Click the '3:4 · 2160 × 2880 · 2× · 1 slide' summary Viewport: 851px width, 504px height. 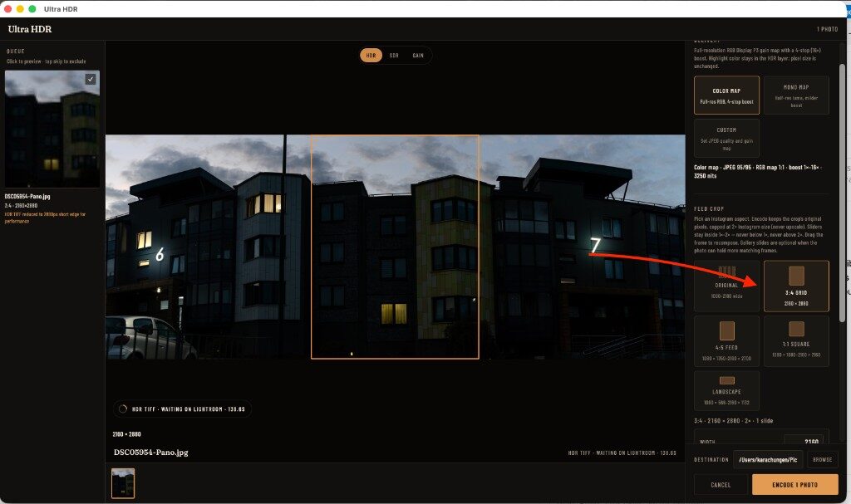[733, 420]
